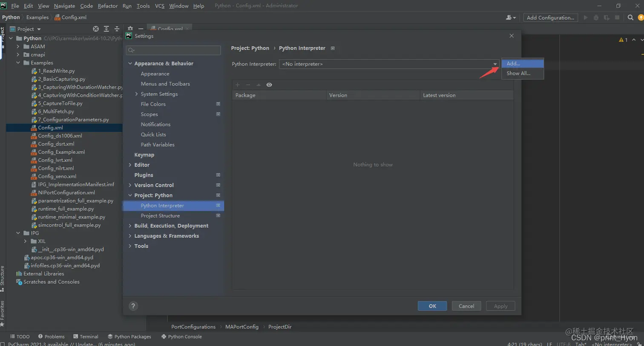Click the project-level icon next to Python Interpreter breadcrumb
The height and width of the screenshot is (346, 644).
pos(333,48)
